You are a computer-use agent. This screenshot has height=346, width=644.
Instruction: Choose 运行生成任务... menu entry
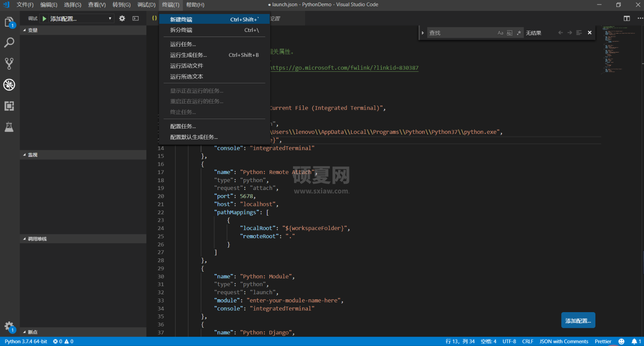pos(214,55)
